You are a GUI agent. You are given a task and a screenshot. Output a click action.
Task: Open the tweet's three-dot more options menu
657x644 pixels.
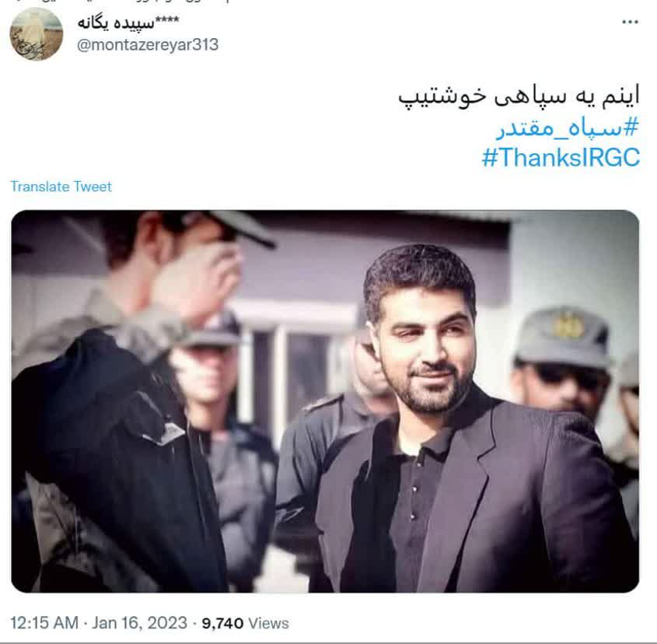[630, 22]
